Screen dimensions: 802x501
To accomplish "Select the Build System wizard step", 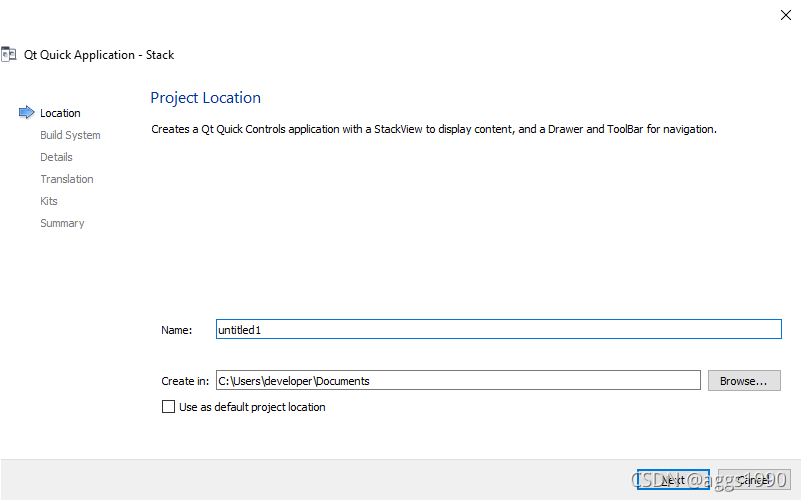I will (x=70, y=135).
